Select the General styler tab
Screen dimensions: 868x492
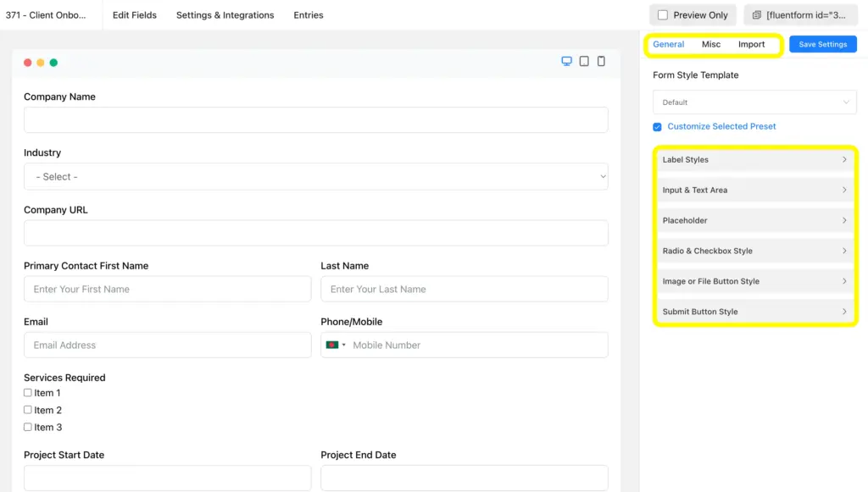[x=668, y=44]
